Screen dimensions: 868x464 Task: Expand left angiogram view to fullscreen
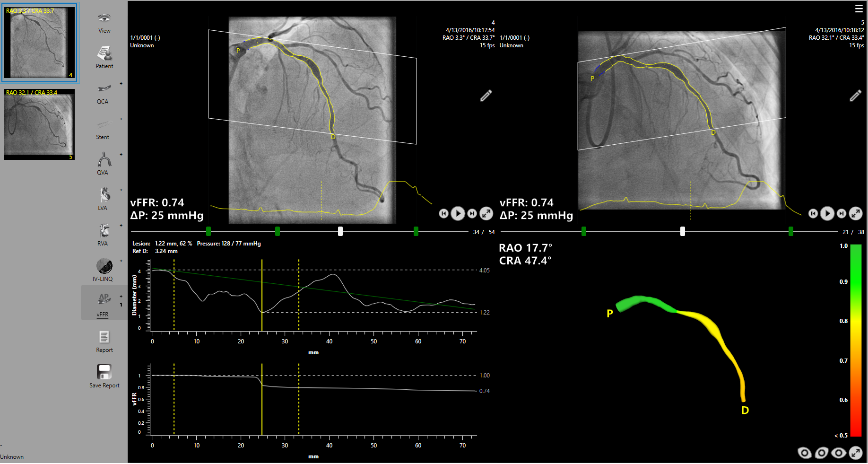pyautogui.click(x=486, y=214)
